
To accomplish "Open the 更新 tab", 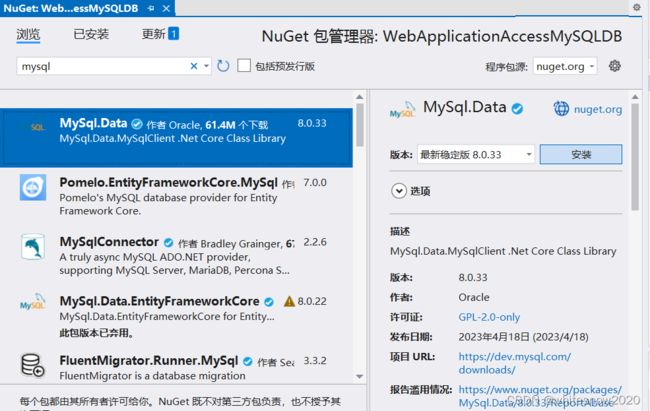I will coord(153,34).
